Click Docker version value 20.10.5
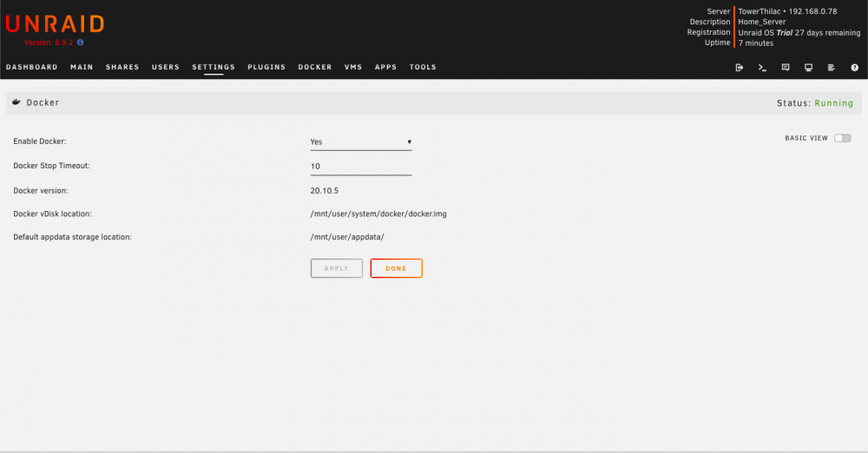868x453 pixels. pyautogui.click(x=324, y=191)
